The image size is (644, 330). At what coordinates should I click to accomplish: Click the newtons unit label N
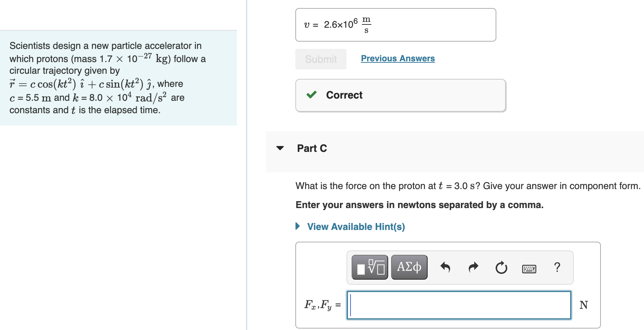tap(583, 305)
